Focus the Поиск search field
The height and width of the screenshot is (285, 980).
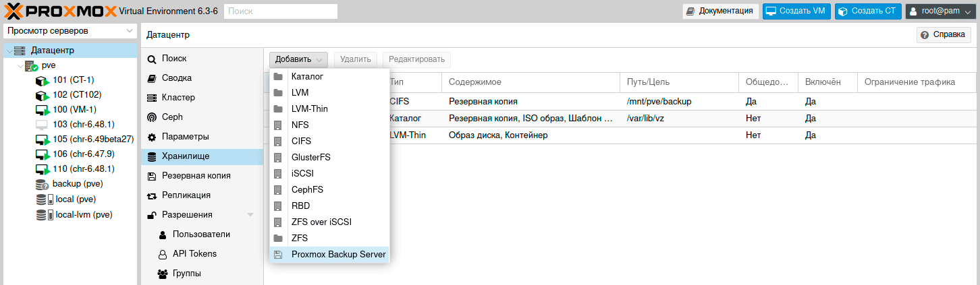click(280, 11)
